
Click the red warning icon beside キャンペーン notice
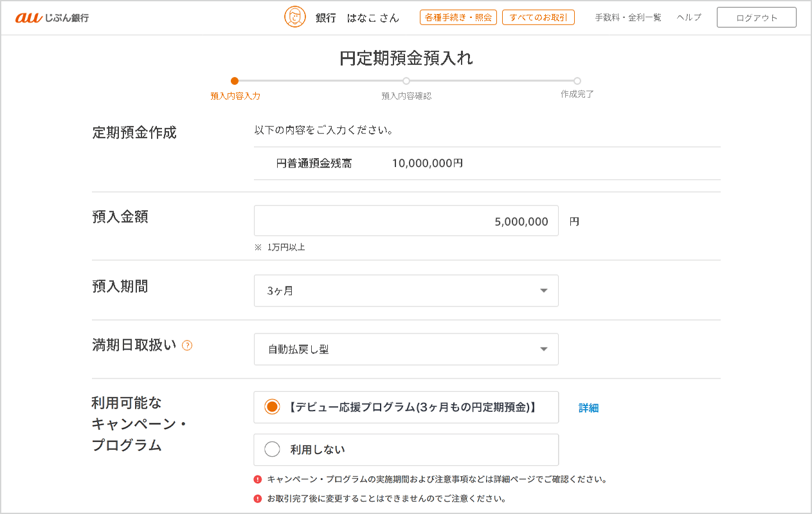(258, 479)
